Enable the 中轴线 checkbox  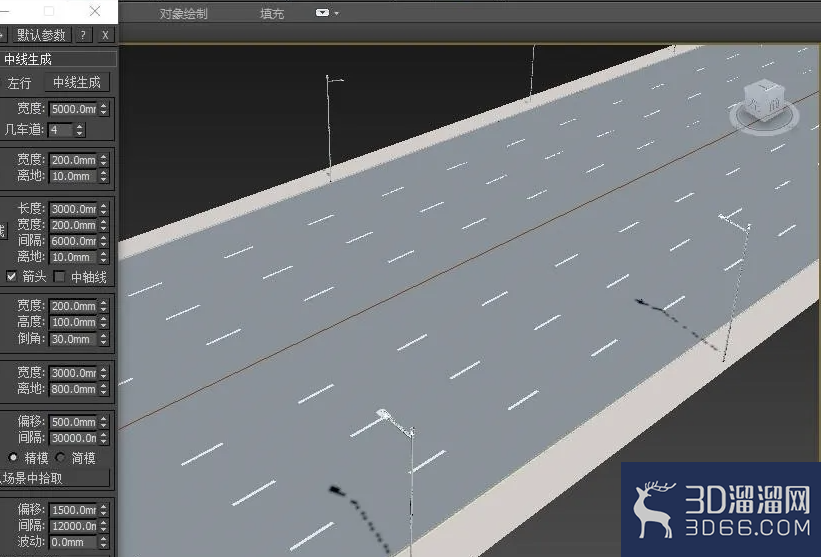coord(60,276)
